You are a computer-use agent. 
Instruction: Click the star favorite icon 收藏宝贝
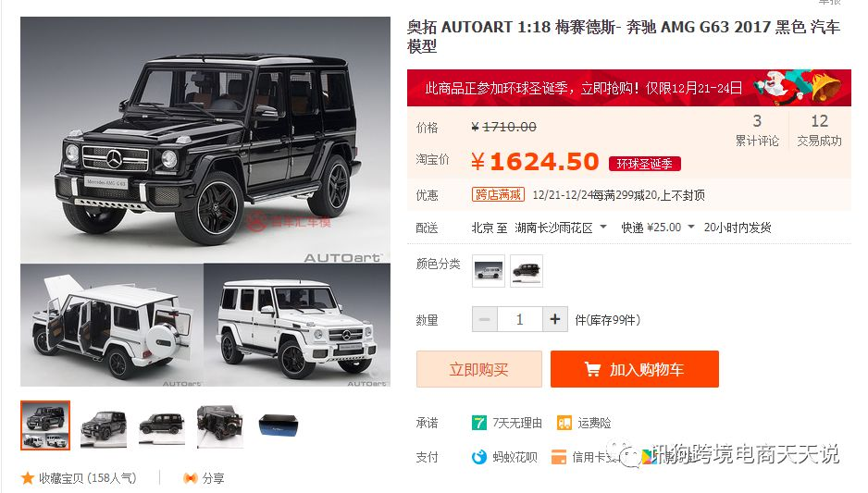pyautogui.click(x=28, y=477)
